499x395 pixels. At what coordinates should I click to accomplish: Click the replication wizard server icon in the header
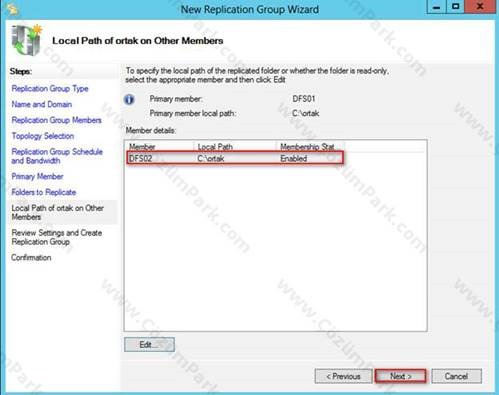pos(26,40)
